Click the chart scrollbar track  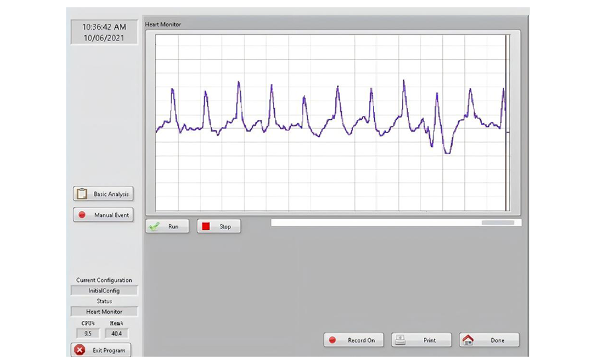coord(396,222)
